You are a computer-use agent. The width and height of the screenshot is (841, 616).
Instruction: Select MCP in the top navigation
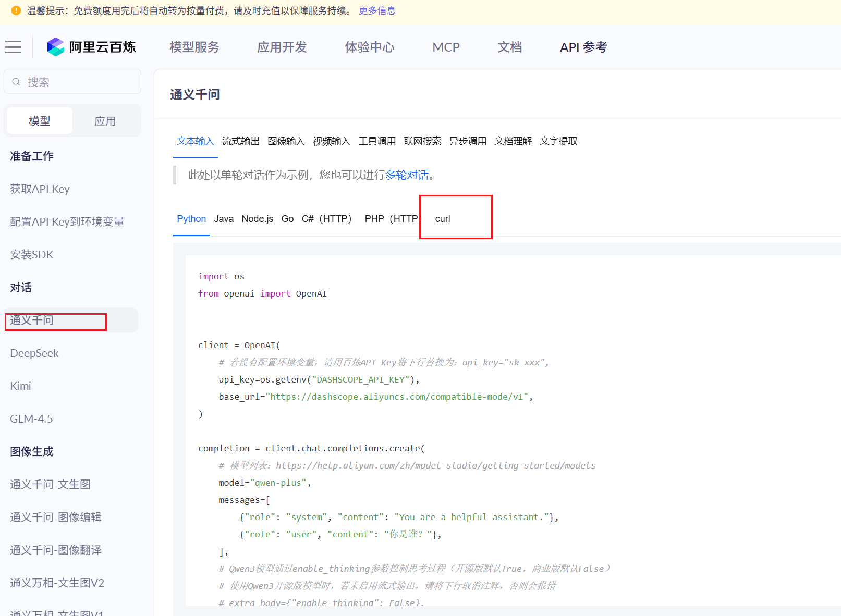tap(446, 47)
